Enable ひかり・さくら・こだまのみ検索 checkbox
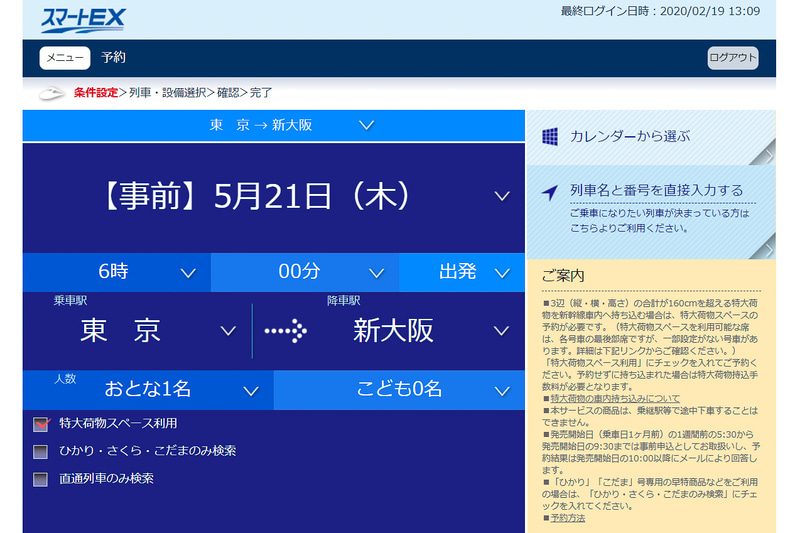 click(x=40, y=451)
